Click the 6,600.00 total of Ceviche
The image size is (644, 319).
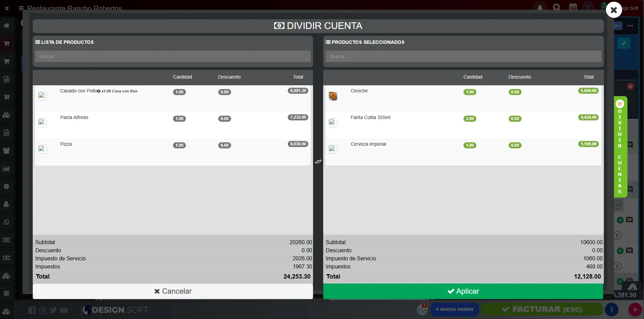point(589,91)
